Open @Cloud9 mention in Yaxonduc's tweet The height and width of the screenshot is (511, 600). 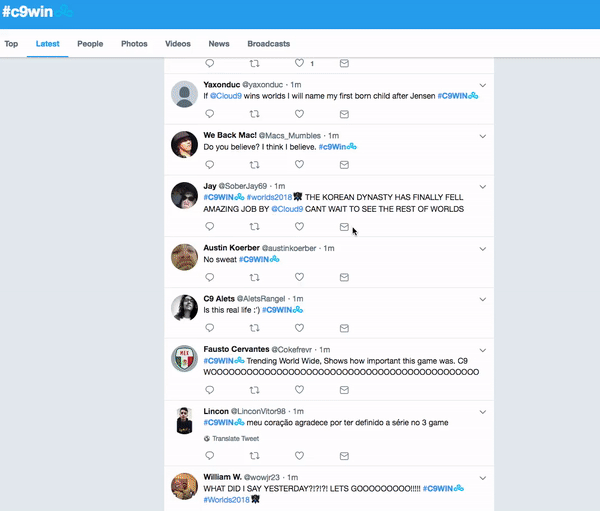[226, 96]
